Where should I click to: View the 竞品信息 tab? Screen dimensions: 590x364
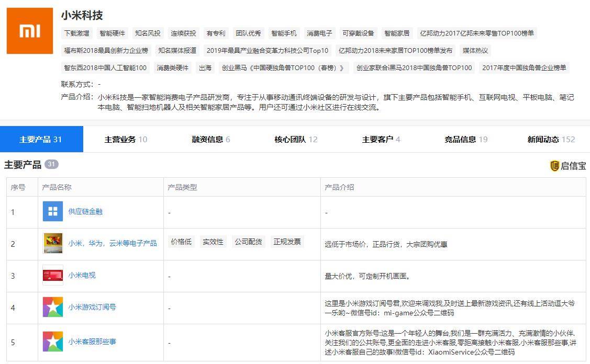(466, 140)
